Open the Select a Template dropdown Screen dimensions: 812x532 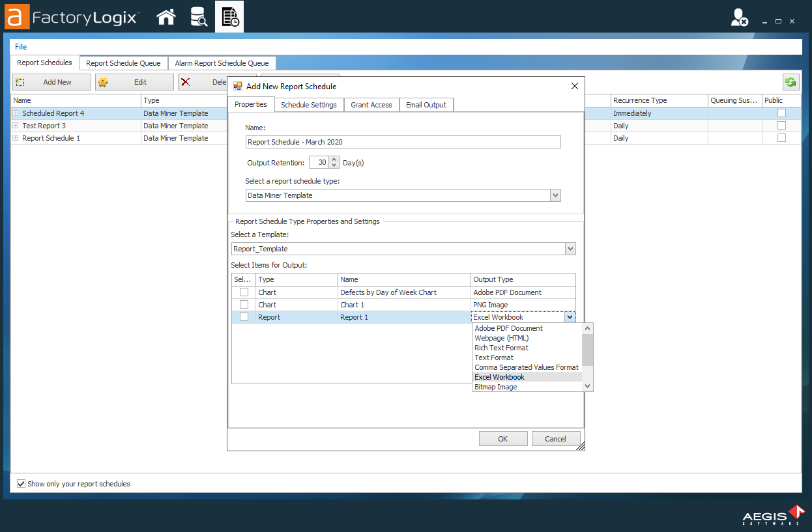coord(570,248)
